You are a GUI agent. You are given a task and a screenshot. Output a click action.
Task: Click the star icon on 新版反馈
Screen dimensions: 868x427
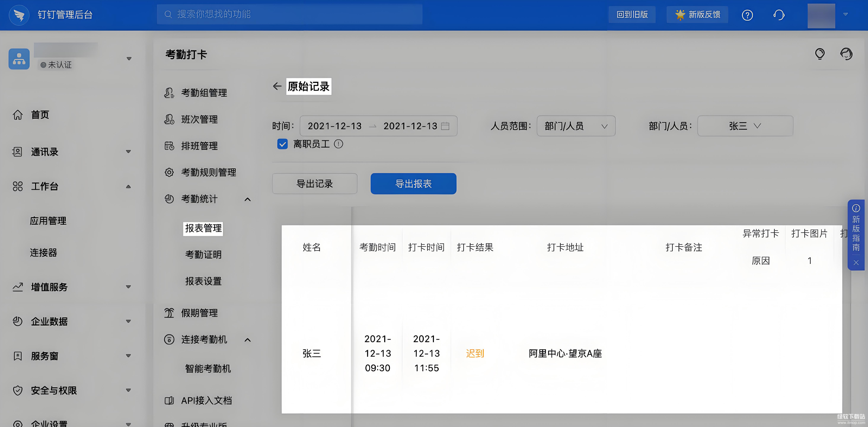coord(680,15)
